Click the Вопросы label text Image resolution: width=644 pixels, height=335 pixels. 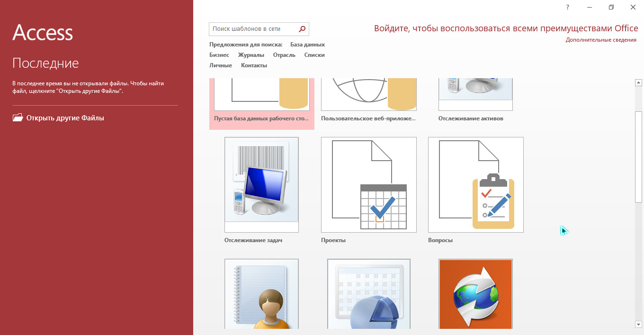pyautogui.click(x=440, y=240)
